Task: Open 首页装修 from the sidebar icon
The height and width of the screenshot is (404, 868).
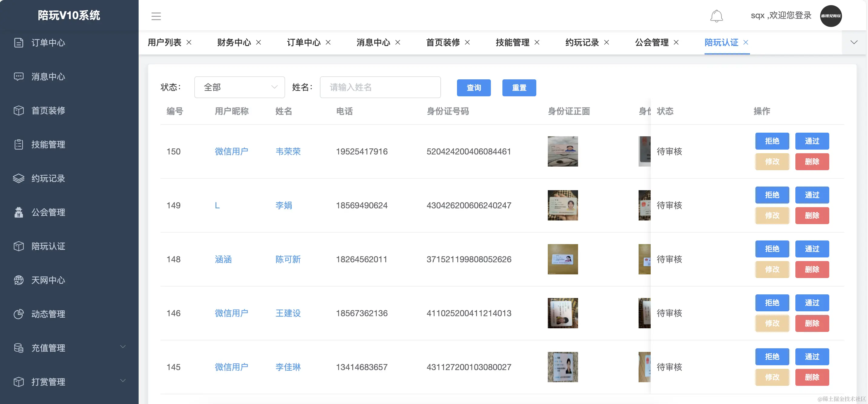Action: point(19,110)
